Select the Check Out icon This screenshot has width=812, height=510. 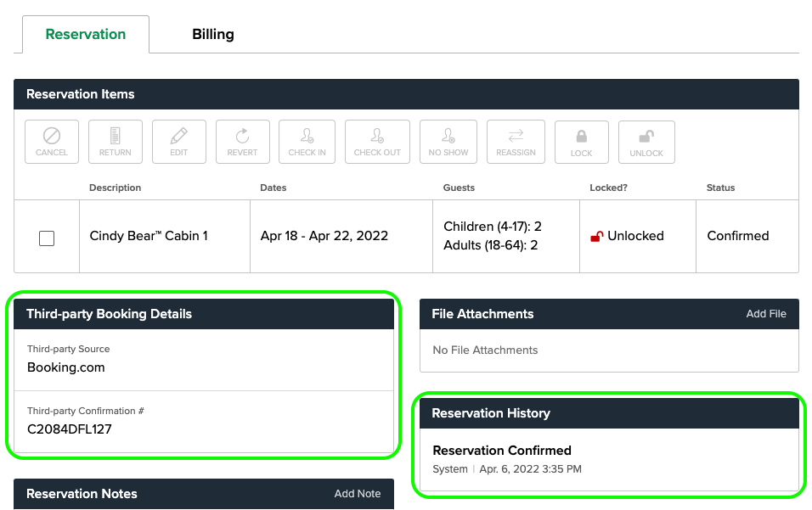pos(377,142)
